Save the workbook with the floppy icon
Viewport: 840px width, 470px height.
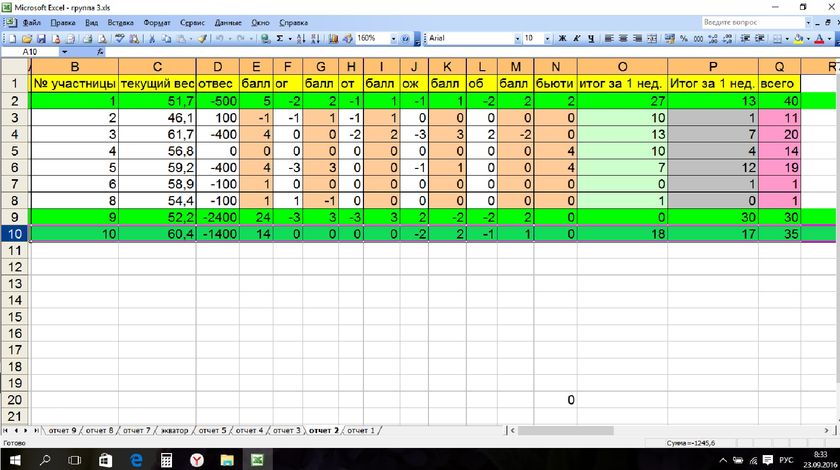[41, 39]
